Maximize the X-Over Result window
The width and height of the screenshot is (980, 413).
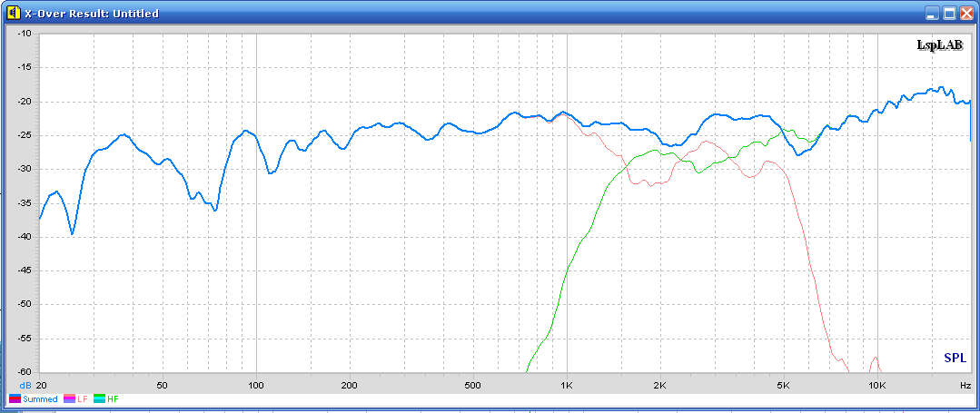click(950, 13)
